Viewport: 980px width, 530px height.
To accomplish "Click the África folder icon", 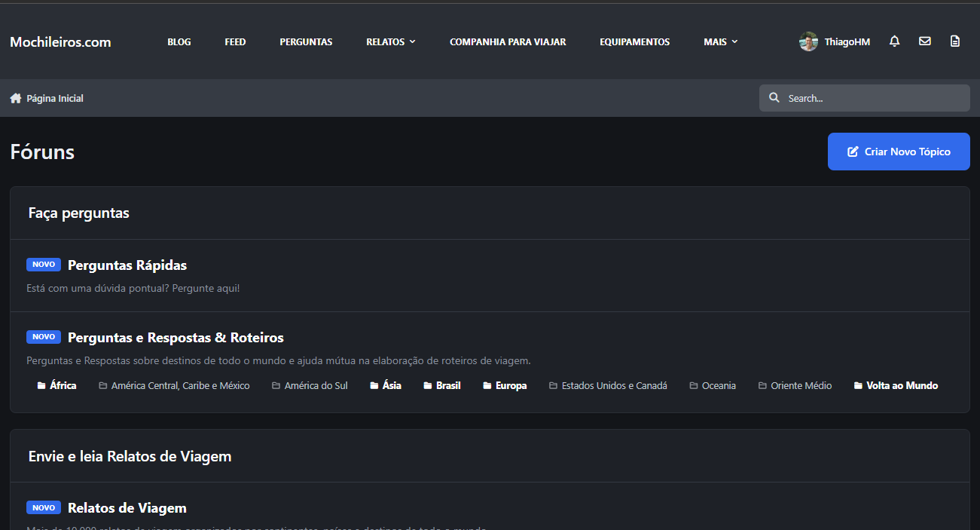I will (x=41, y=386).
